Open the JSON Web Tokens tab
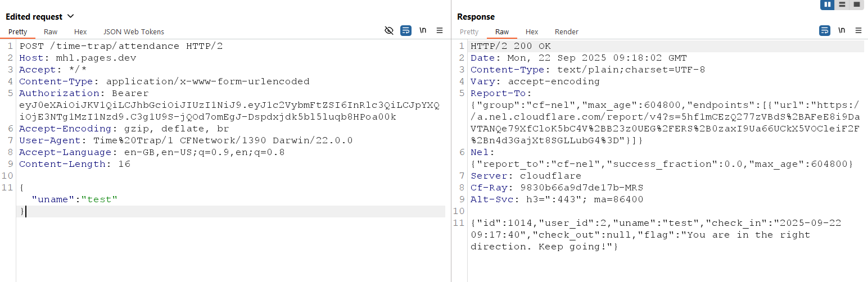868x282 pixels. pyautogui.click(x=134, y=32)
